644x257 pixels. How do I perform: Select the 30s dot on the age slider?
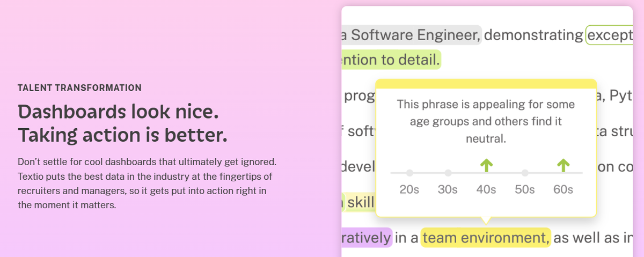[448, 173]
